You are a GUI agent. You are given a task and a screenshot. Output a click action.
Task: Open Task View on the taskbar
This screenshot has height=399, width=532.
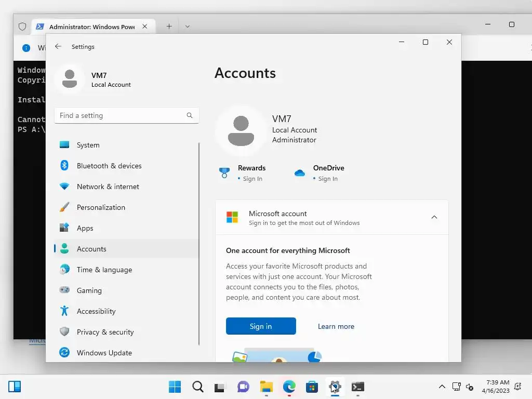[220, 387]
